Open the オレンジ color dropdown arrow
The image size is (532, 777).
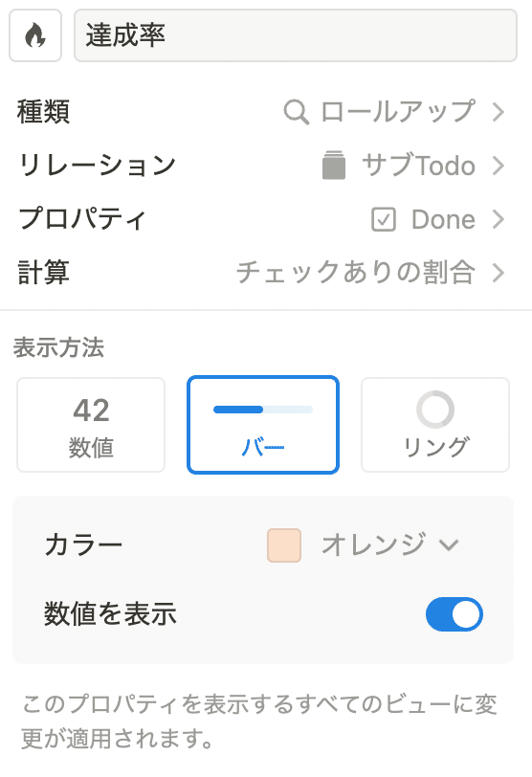449,545
